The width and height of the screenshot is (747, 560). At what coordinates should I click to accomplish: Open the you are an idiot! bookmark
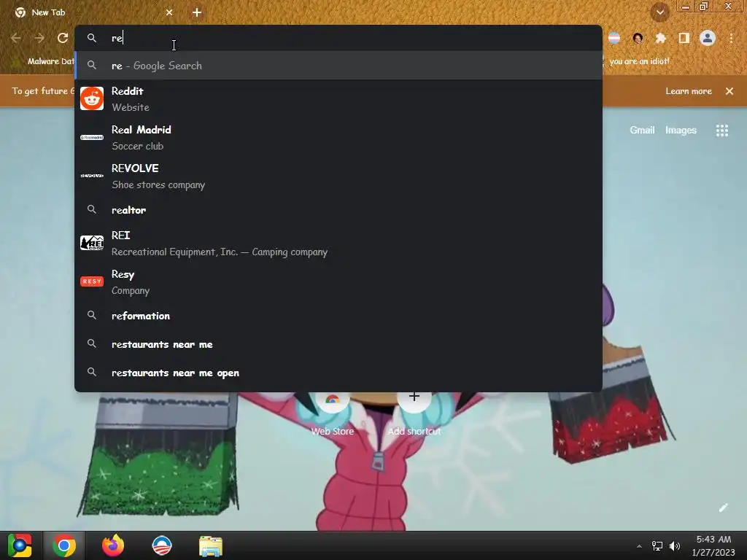coord(639,61)
